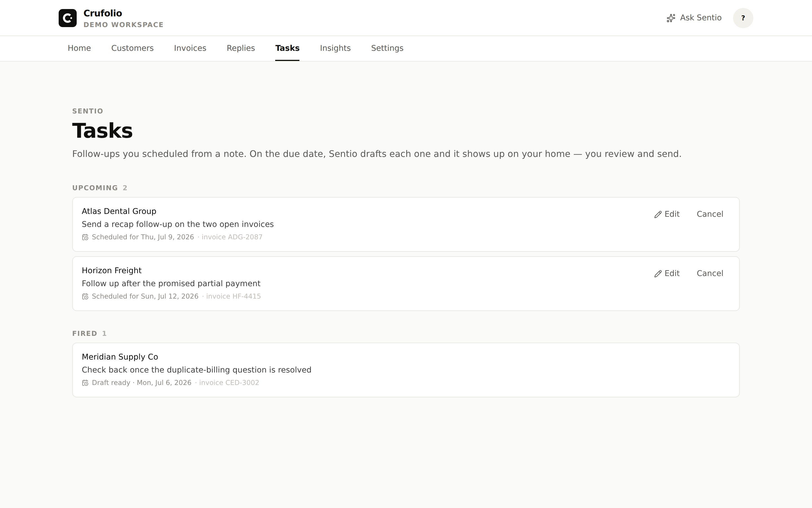Click the Atlas Dental Group customer name

point(119,211)
